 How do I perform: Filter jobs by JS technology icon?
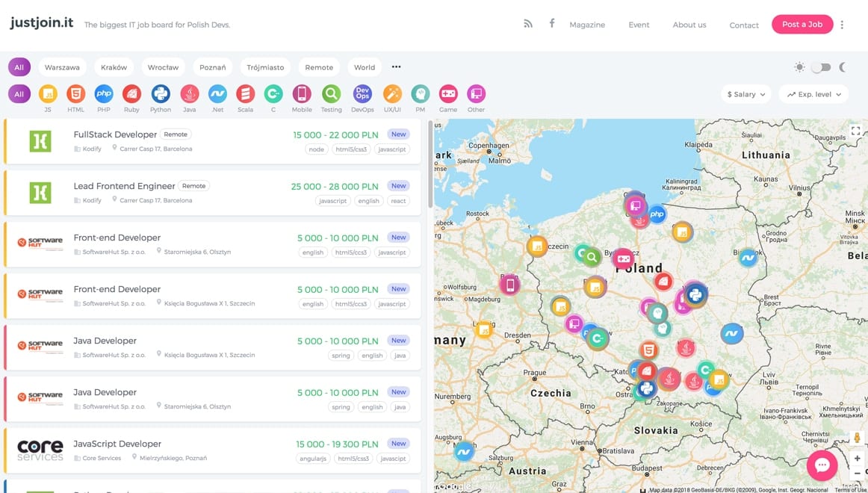pyautogui.click(x=48, y=94)
